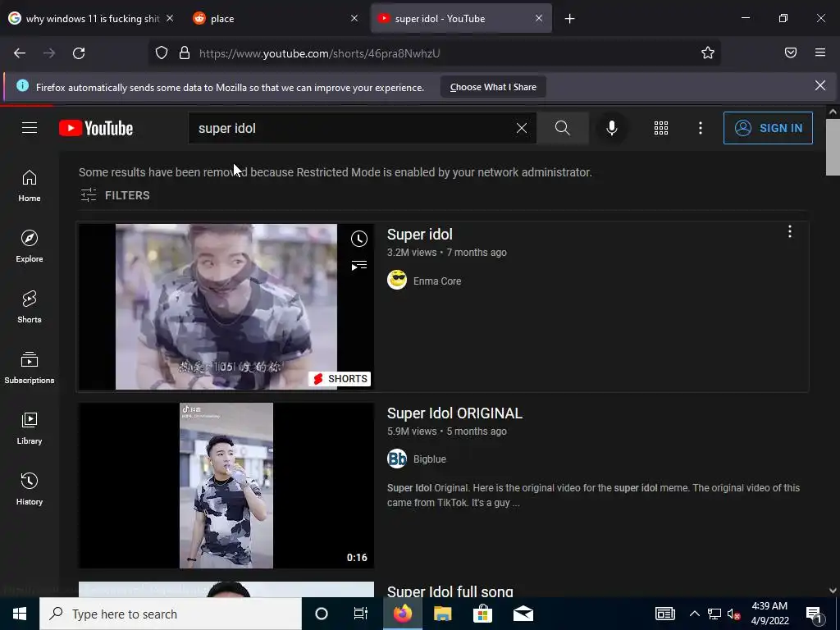This screenshot has width=840, height=630.
Task: Open the Super Idol ORIGINAL title
Action: [454, 413]
